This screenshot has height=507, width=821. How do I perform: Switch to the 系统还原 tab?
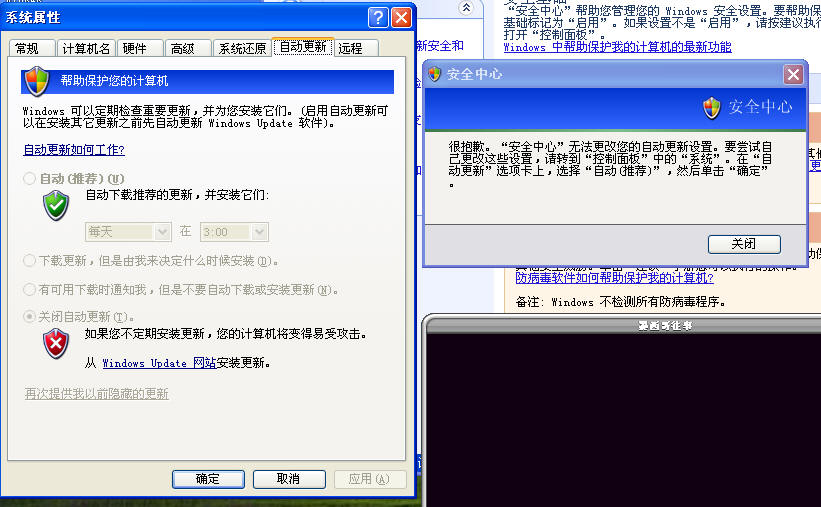[242, 49]
